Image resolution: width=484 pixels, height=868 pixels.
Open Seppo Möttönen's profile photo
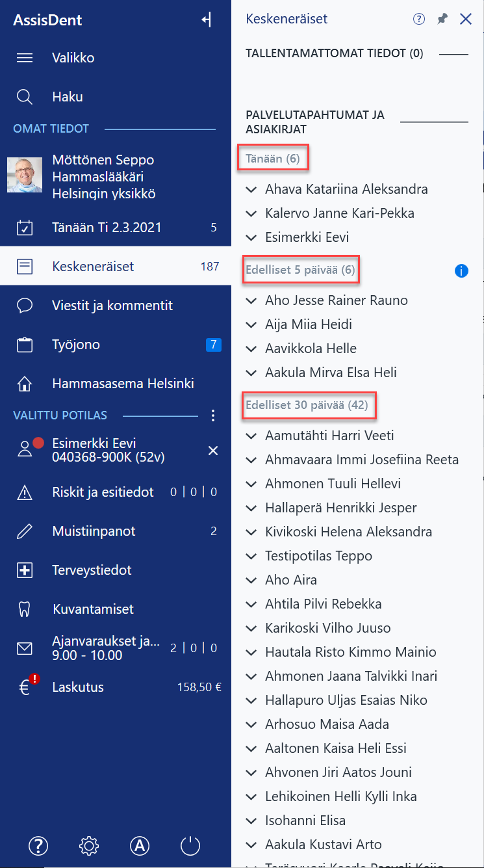(x=25, y=174)
